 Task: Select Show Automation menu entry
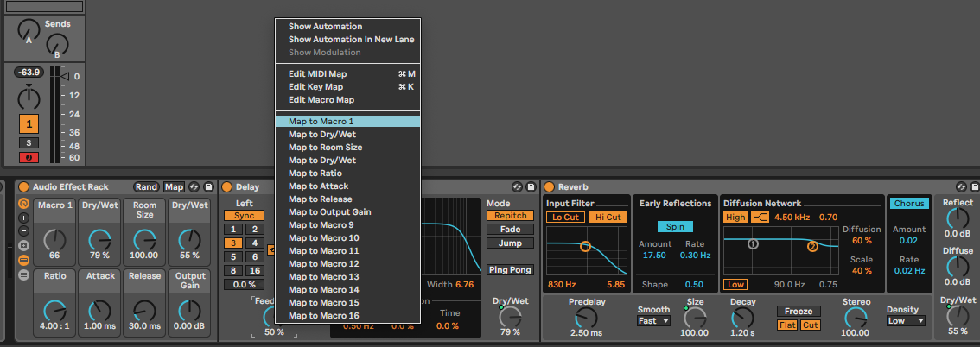(x=348, y=26)
